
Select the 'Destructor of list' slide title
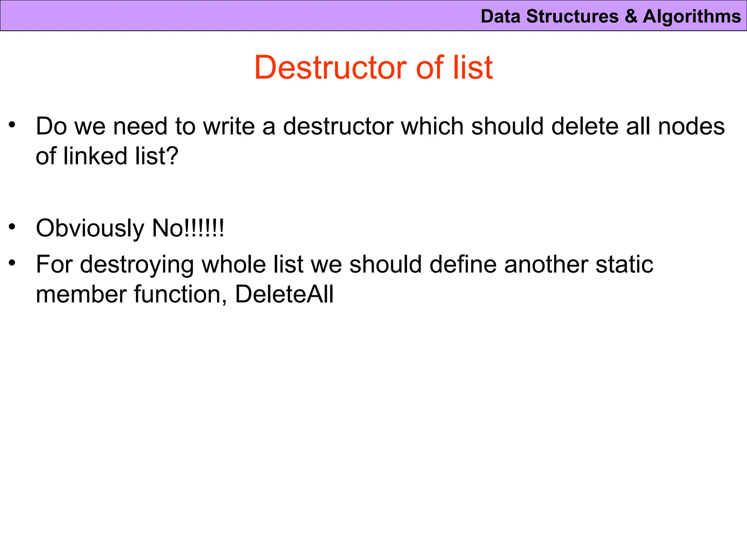tap(373, 67)
